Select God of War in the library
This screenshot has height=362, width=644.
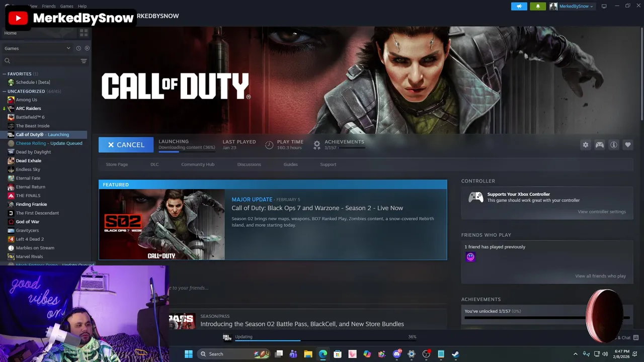tap(27, 222)
